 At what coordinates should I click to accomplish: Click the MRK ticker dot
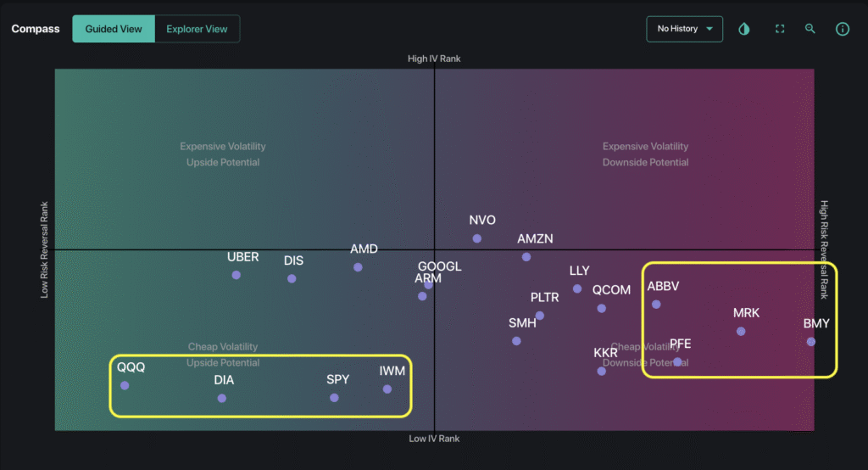coord(741,332)
